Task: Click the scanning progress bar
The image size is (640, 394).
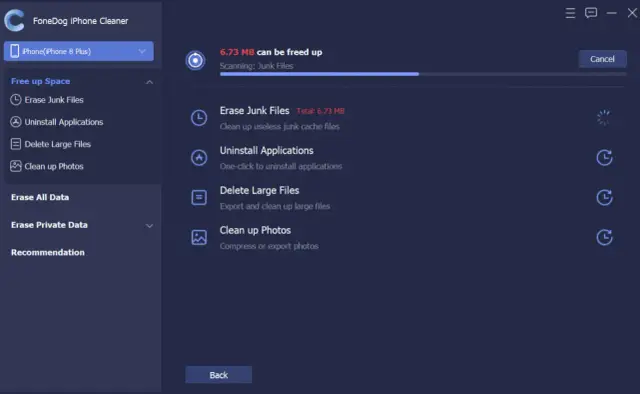Action: click(423, 74)
